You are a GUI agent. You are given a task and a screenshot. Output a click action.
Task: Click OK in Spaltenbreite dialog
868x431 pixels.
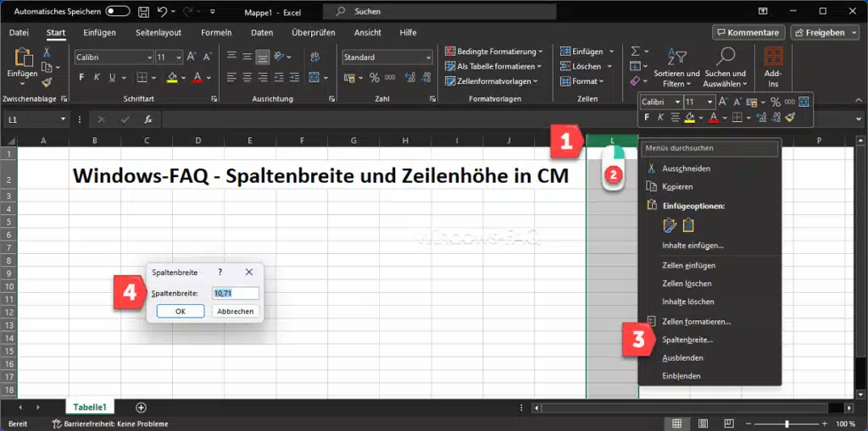pos(181,312)
